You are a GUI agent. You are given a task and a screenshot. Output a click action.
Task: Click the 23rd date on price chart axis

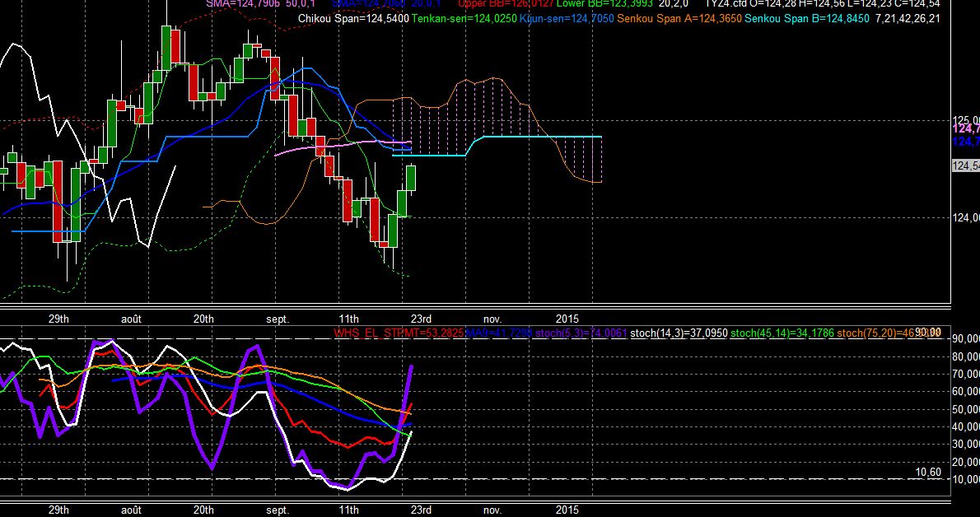(x=421, y=319)
